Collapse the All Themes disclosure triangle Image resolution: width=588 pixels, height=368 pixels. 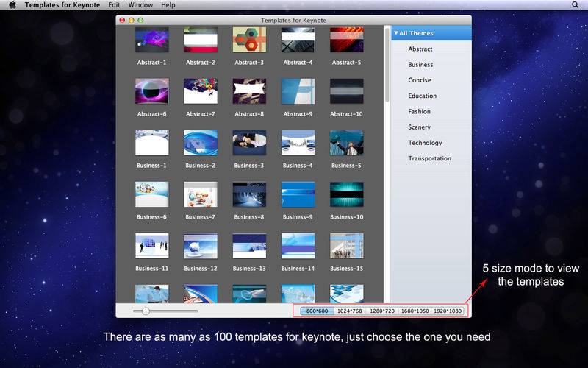pos(396,33)
